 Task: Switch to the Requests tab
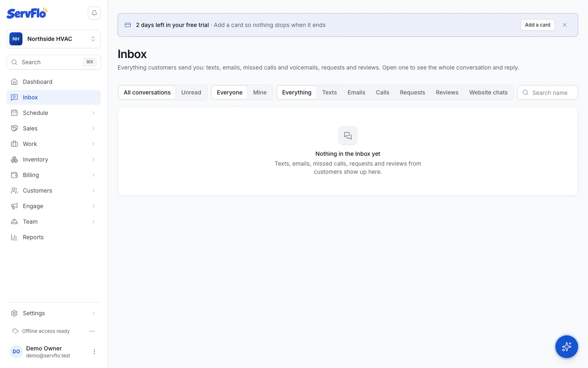coord(412,92)
